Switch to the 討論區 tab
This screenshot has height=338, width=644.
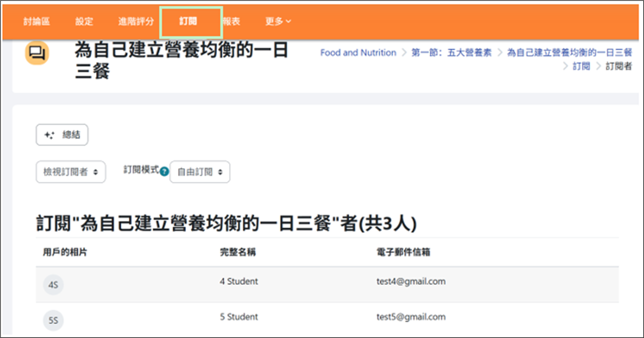(x=36, y=22)
